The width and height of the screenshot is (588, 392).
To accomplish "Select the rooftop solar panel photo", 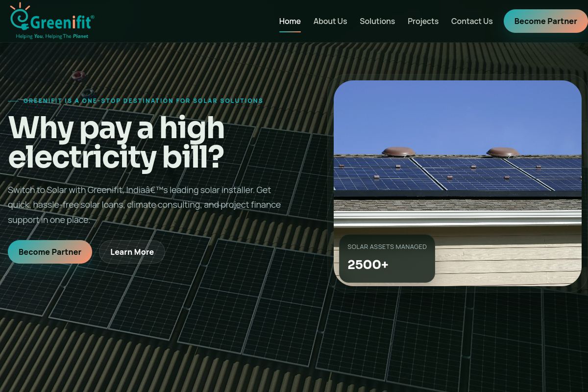I will 458,183.
